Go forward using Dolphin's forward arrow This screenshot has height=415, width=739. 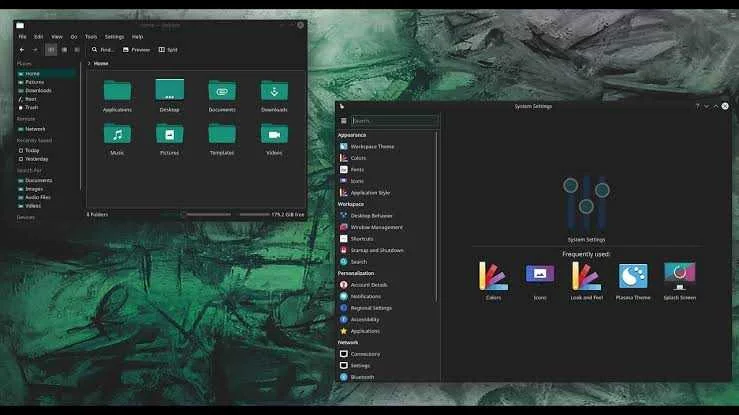[35, 49]
